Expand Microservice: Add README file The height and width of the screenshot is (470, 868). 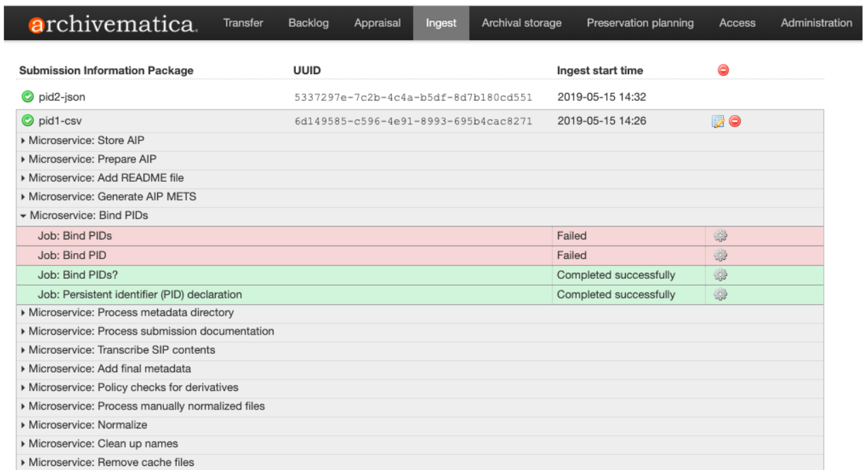(x=103, y=178)
